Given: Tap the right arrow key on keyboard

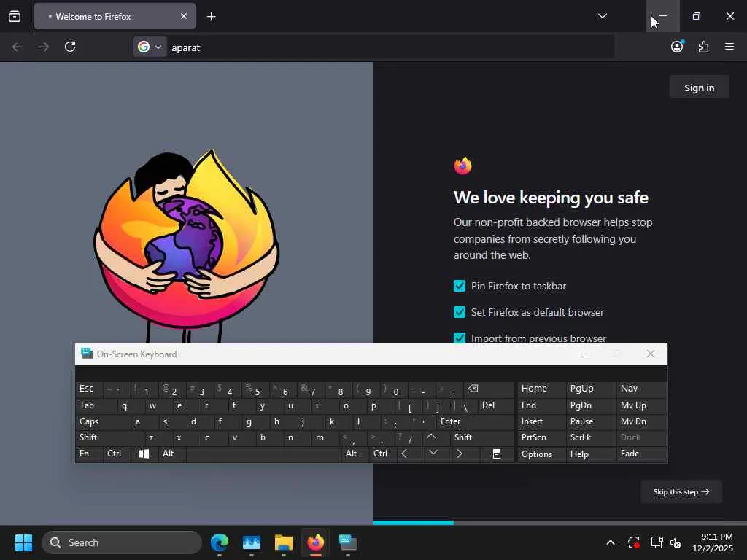Looking at the screenshot, I should pyautogui.click(x=460, y=454).
